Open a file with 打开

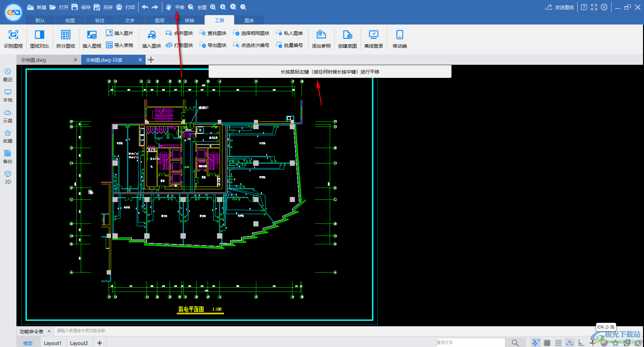59,7
